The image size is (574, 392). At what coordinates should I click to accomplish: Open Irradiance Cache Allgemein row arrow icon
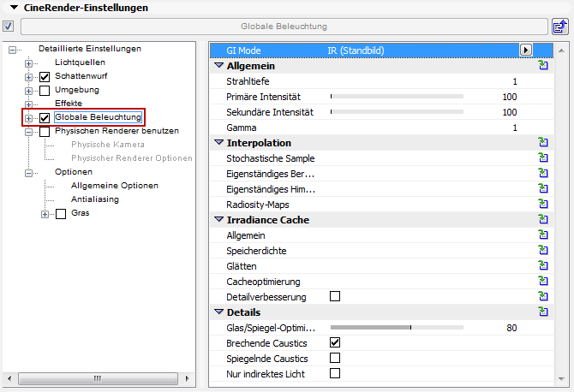pos(543,235)
